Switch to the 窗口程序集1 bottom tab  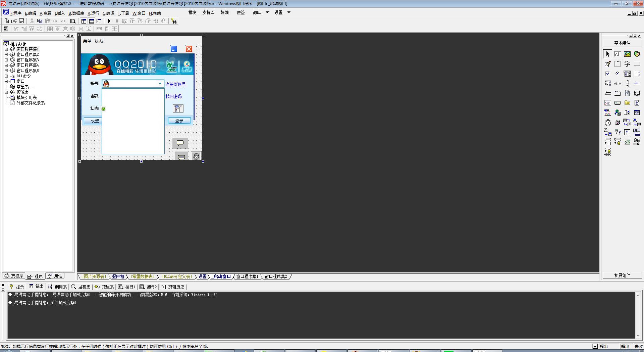coord(247,276)
